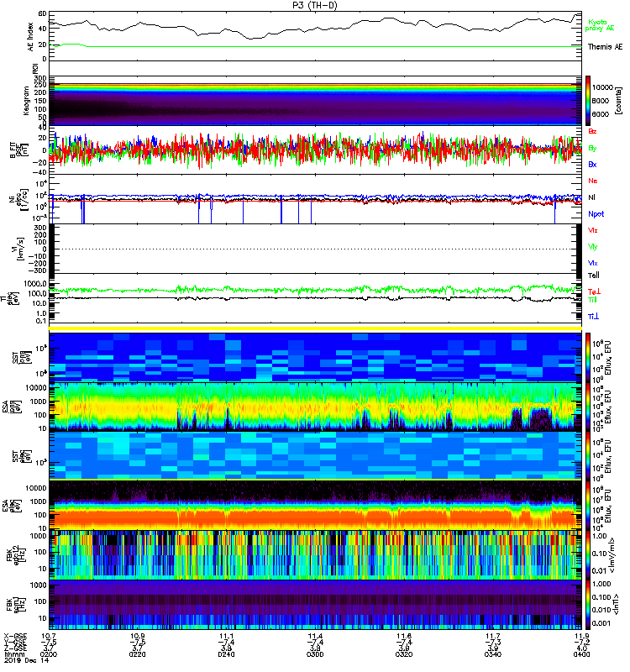Image resolution: width=630 pixels, height=672 pixels.
Task: Click the AE Index axis label
Action: tap(30, 36)
